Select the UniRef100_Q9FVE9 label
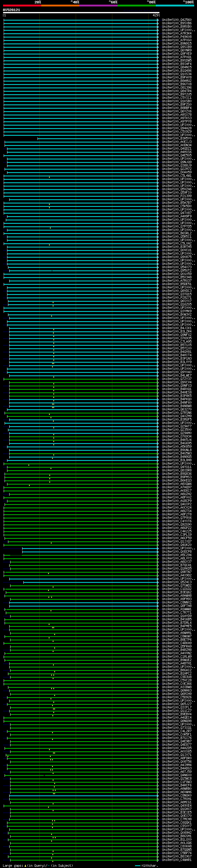This screenshot has height=868, width=197. tap(177, 54)
